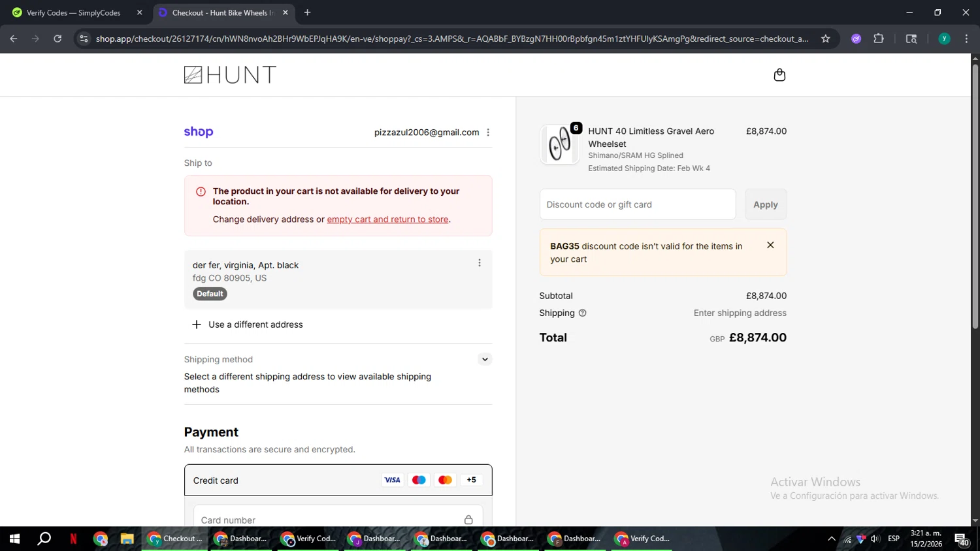Open the Chrome three-dot menu
980x551 pixels.
click(966, 39)
